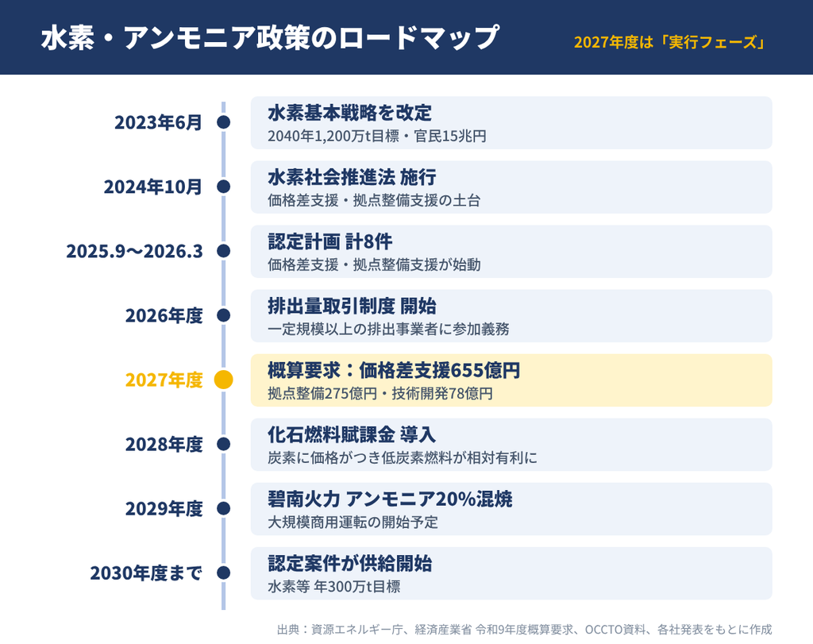Click the 2025.9〜2026.3 timeline dot
Image resolution: width=813 pixels, height=644 pixels.
pos(223,251)
